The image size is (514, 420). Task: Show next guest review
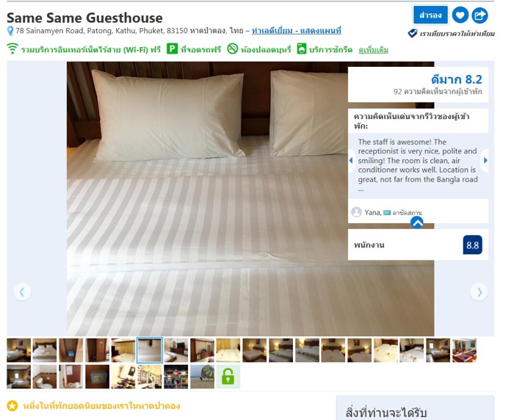tap(485, 160)
